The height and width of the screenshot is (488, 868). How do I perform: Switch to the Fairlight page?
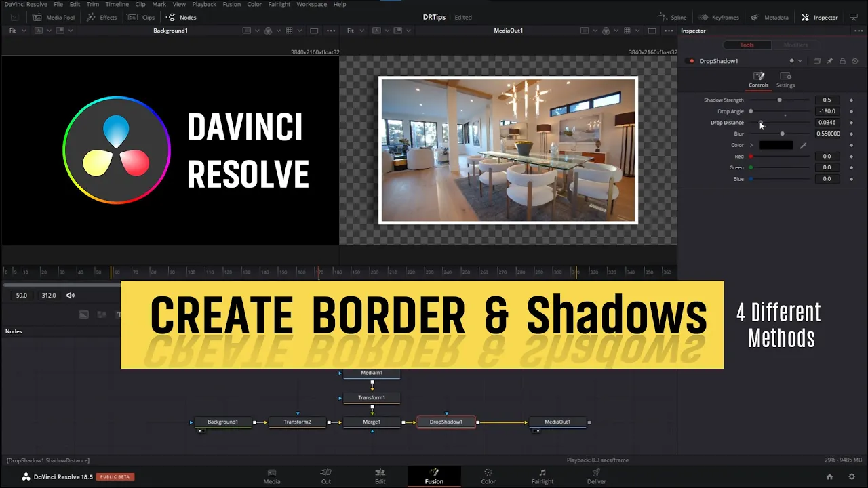point(542,476)
